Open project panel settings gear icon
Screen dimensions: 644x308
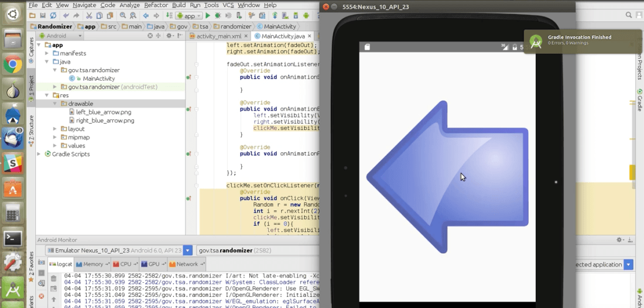click(167, 36)
